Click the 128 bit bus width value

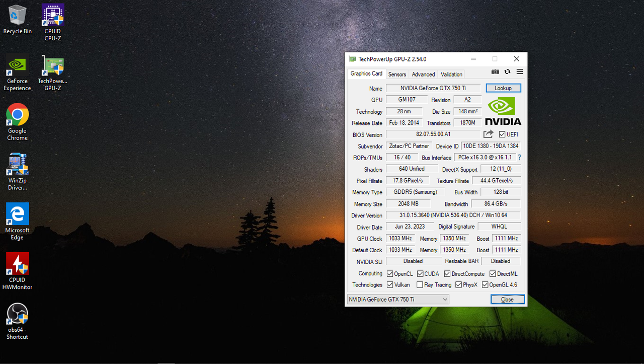coord(501,192)
